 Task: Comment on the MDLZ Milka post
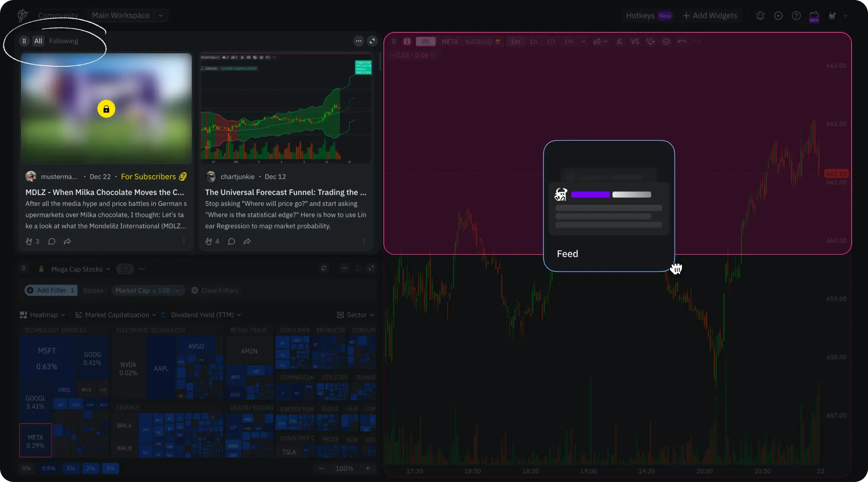[x=52, y=241]
